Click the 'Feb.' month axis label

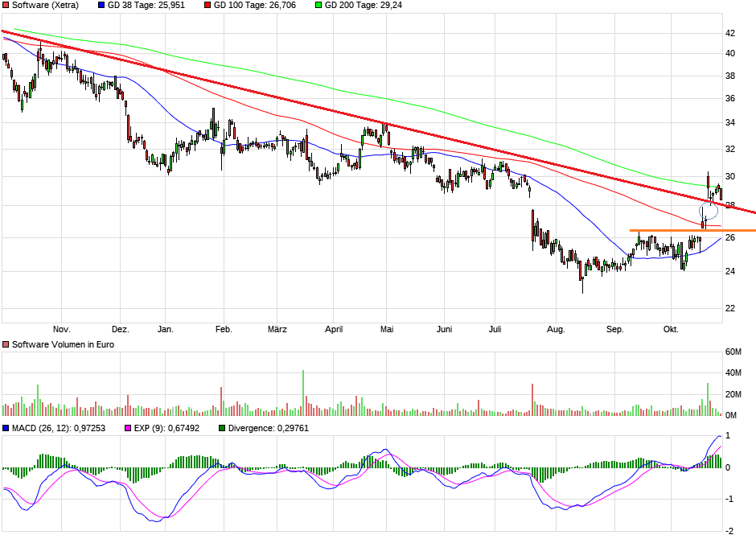tap(224, 329)
